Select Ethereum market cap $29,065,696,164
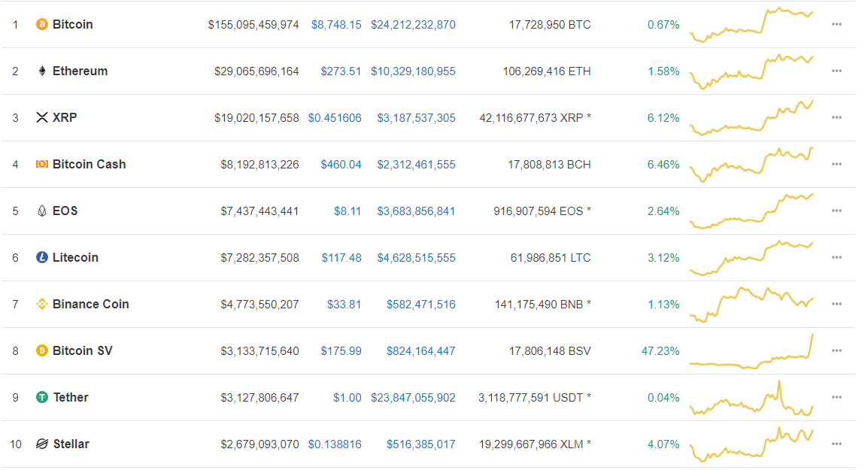This screenshot has width=868, height=470. tap(256, 71)
